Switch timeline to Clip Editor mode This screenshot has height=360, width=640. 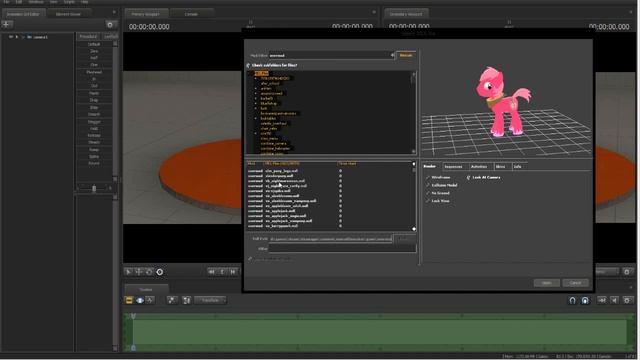[129, 300]
